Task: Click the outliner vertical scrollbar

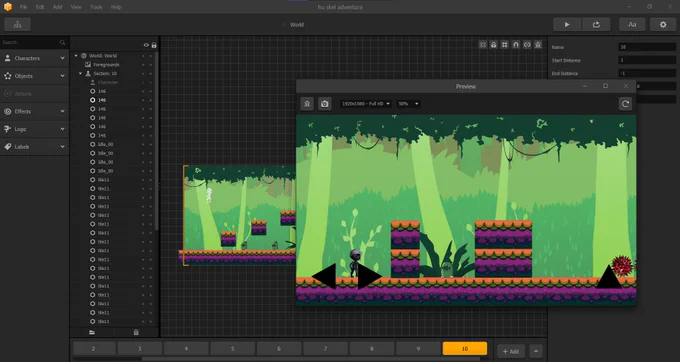Action: point(156,141)
